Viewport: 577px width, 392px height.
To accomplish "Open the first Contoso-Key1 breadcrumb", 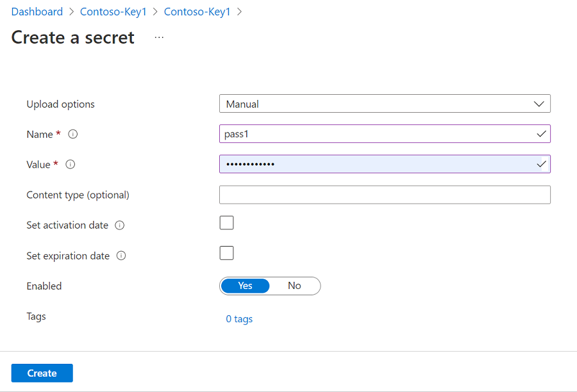I will coord(113,12).
